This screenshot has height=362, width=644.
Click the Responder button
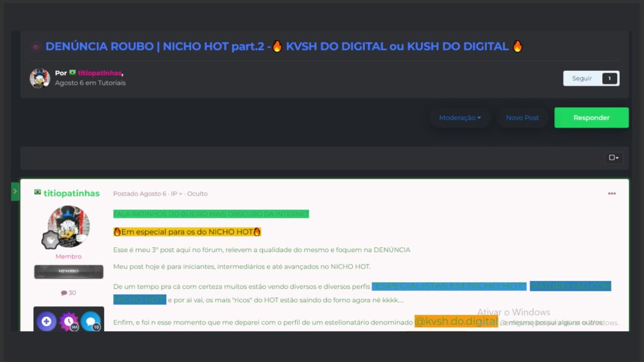(x=591, y=117)
